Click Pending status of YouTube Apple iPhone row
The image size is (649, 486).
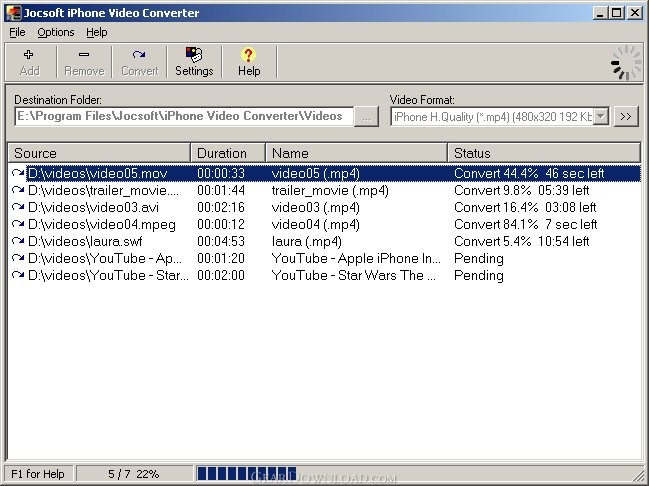478,258
